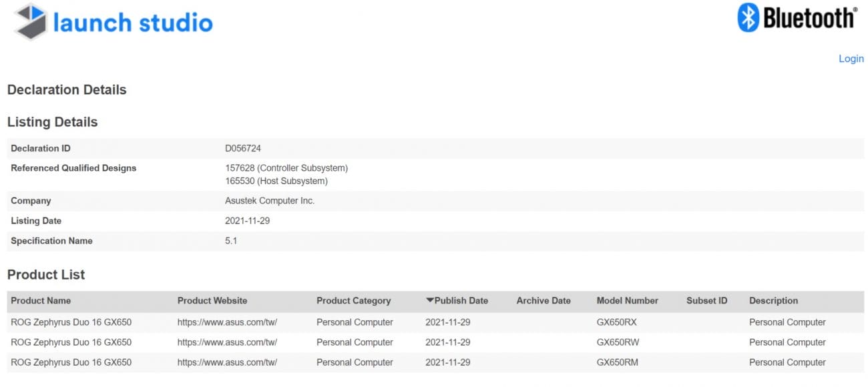Click the Bluetooth logo icon
868x387 pixels.
[748, 17]
